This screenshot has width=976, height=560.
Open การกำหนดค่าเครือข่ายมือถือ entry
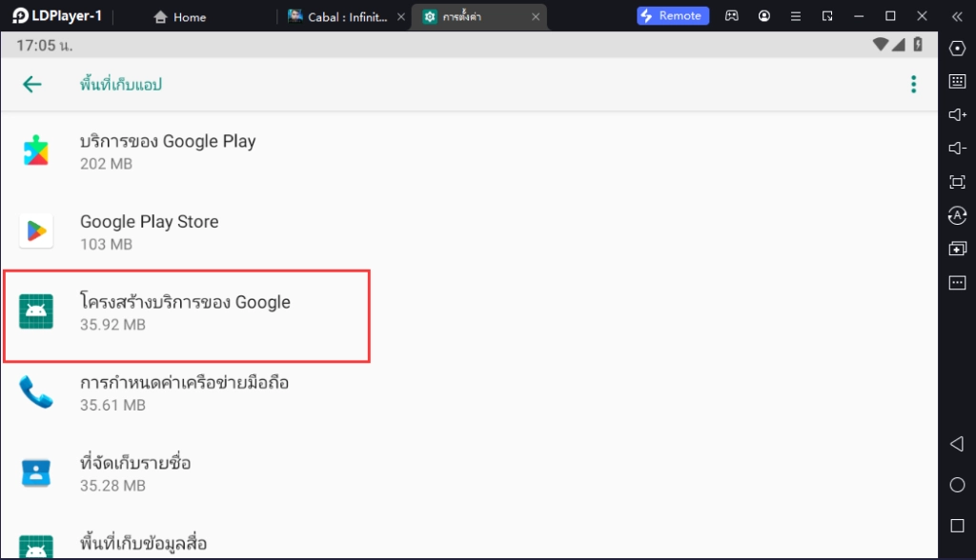pyautogui.click(x=469, y=392)
